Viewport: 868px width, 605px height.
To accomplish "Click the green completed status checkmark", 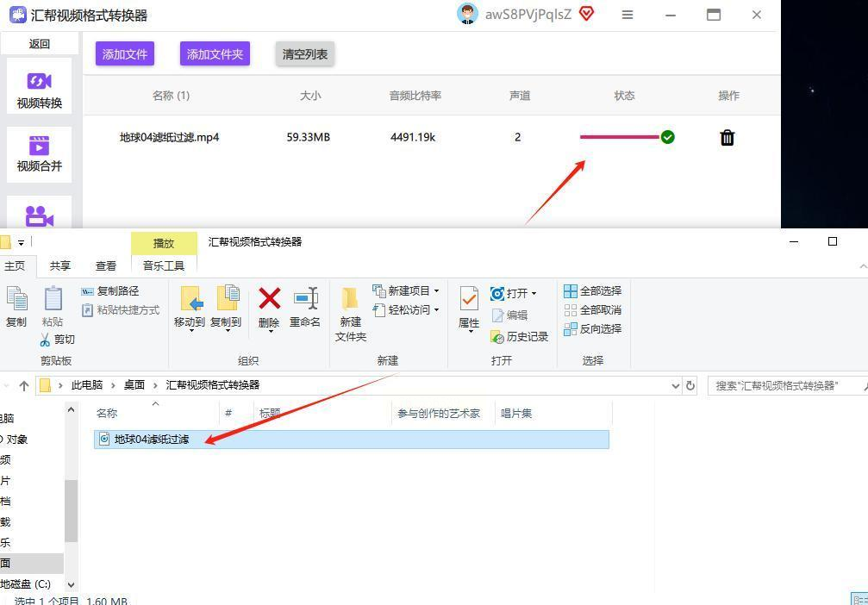I will 668,137.
